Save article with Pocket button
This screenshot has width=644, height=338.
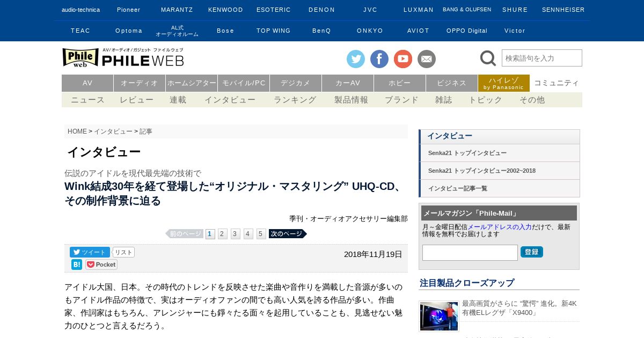101,264
